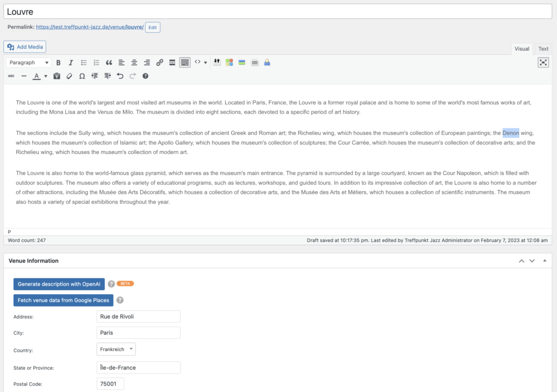The height and width of the screenshot is (392, 557).
Task: Switch to the Text editing tab
Action: click(x=543, y=48)
